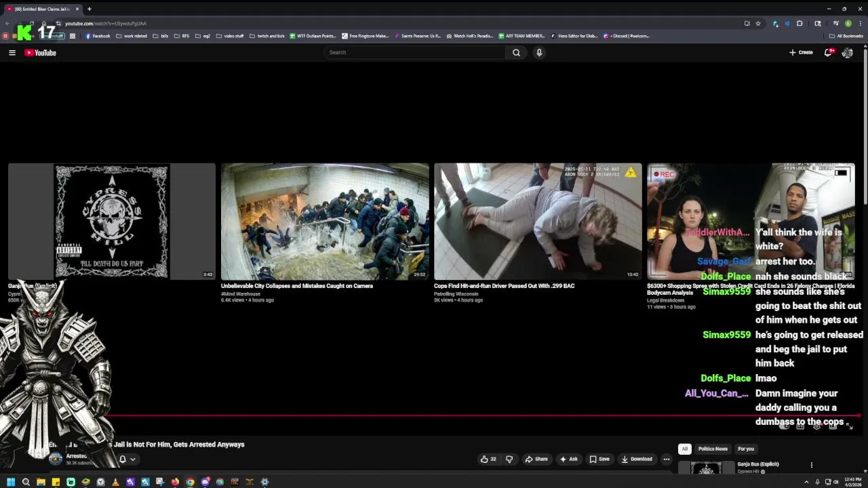Open the bills bookmarks folder
Image resolution: width=868 pixels, height=488 pixels.
(x=160, y=36)
